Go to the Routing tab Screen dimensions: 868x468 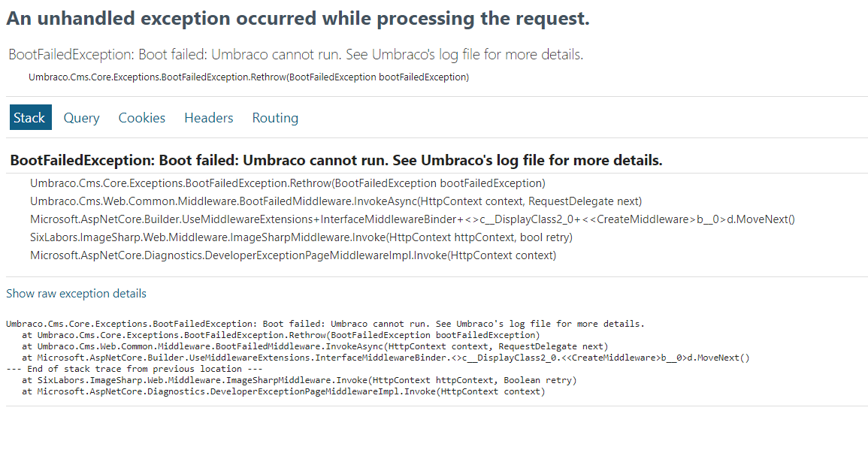275,118
